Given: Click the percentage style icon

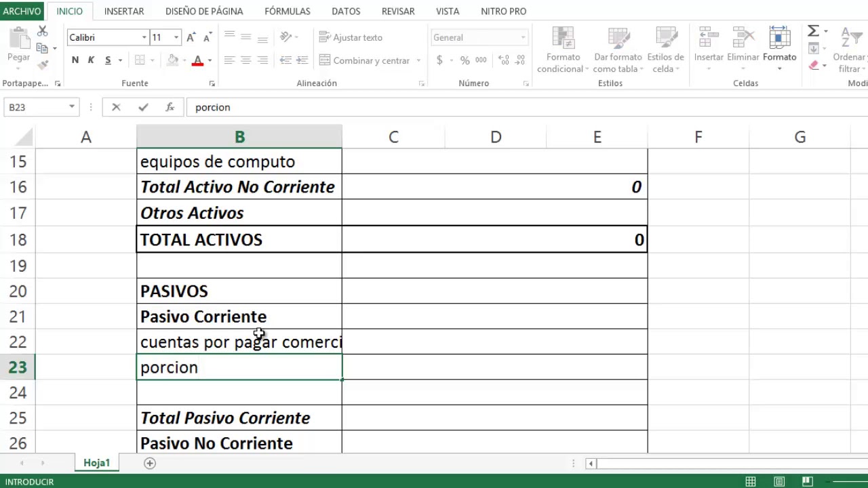Looking at the screenshot, I should click(465, 60).
